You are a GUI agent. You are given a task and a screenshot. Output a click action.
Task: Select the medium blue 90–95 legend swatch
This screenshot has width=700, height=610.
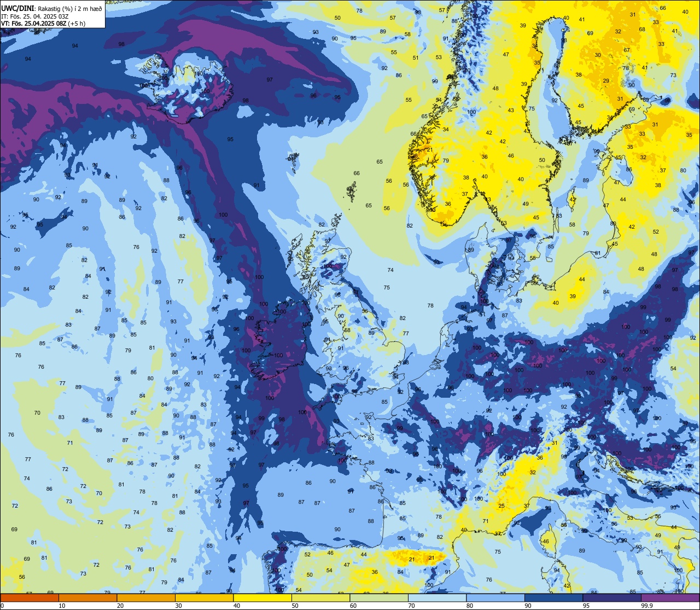553,598
